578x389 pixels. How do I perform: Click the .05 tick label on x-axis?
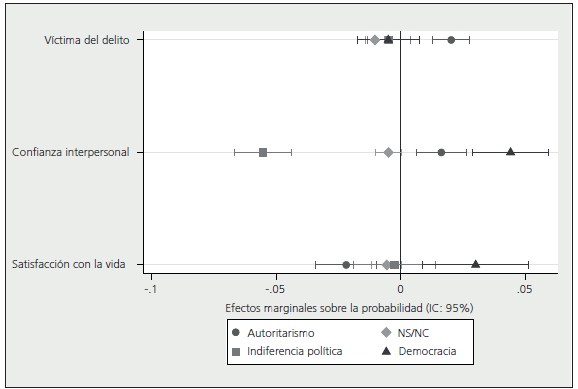coord(525,289)
